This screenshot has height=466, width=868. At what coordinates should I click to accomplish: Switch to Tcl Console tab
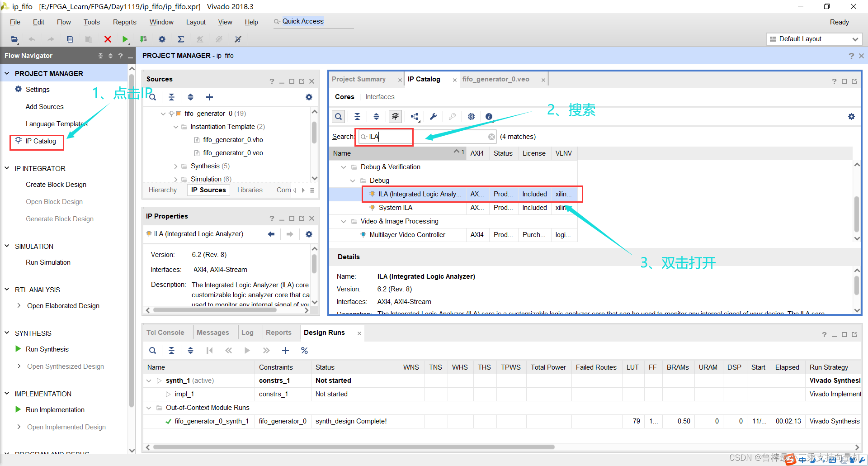pos(165,333)
